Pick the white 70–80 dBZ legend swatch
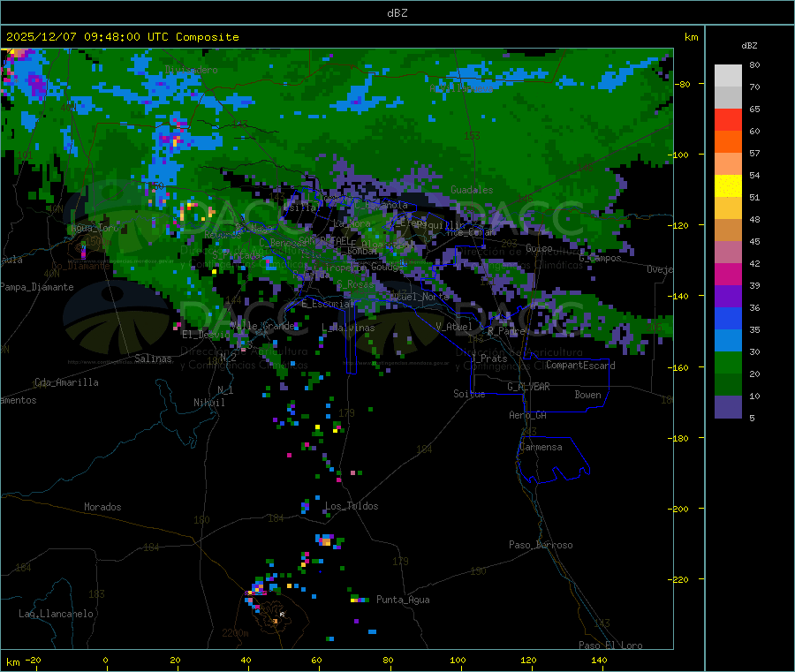The width and height of the screenshot is (795, 672). (728, 76)
